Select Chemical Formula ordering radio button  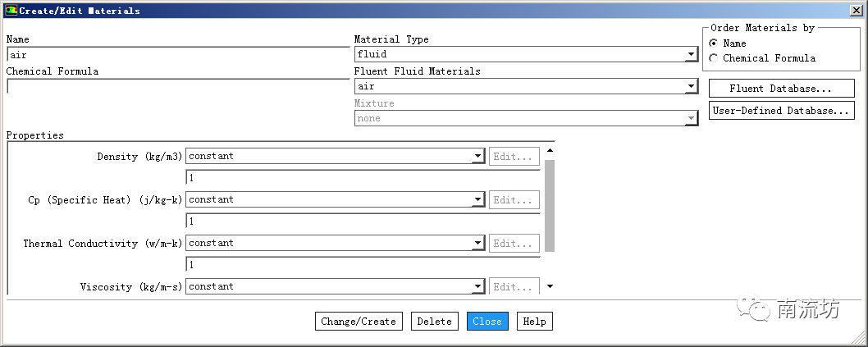coord(714,58)
